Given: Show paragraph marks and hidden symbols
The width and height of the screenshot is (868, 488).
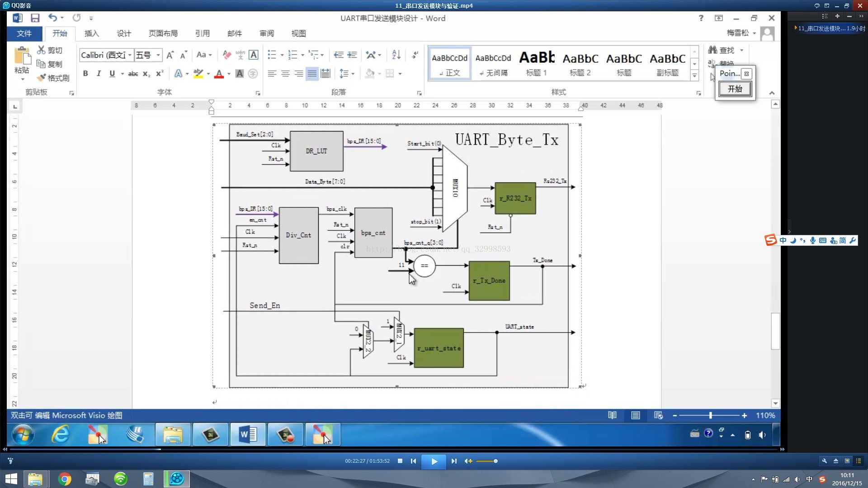Looking at the screenshot, I should pyautogui.click(x=415, y=55).
